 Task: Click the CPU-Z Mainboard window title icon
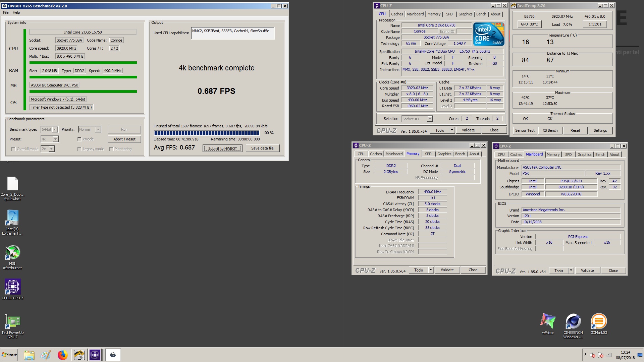click(496, 146)
